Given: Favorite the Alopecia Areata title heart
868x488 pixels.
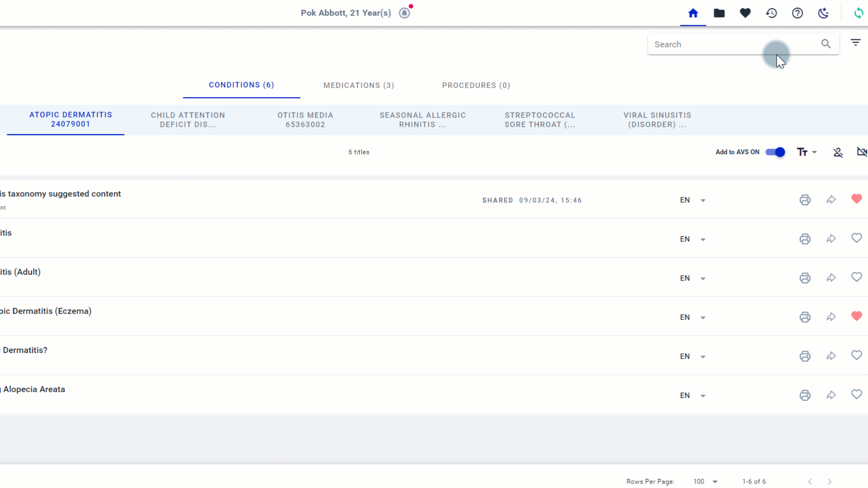Looking at the screenshot, I should pos(856,394).
